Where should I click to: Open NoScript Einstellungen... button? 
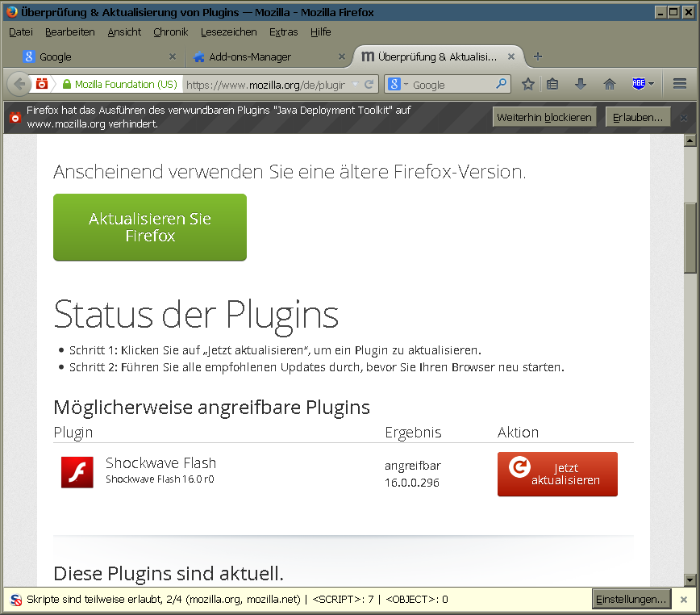[631, 600]
